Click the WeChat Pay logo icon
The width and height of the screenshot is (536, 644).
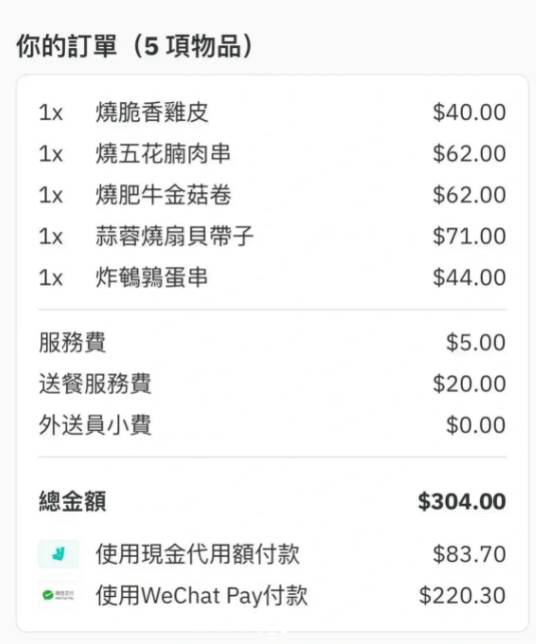pyautogui.click(x=59, y=595)
